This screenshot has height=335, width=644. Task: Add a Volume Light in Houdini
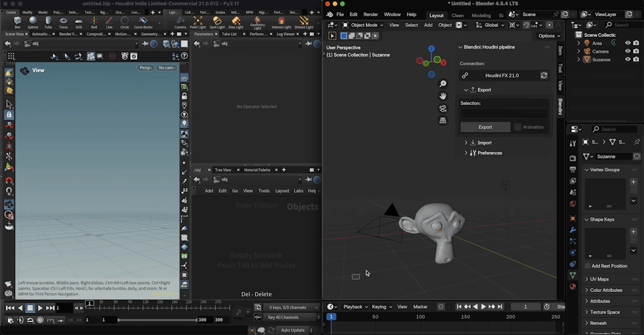[x=281, y=22]
